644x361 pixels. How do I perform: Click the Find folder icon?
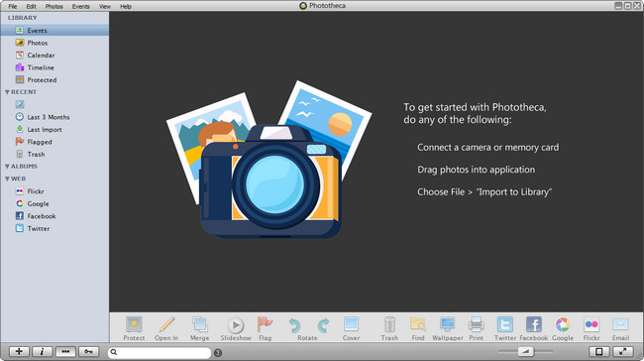tap(418, 324)
